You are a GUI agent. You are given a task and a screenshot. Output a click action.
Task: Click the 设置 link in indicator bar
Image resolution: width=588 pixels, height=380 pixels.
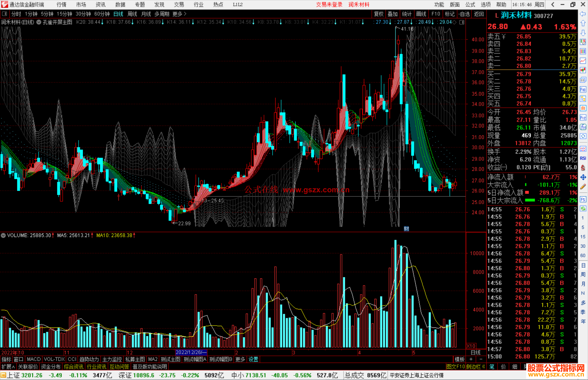point(253,359)
